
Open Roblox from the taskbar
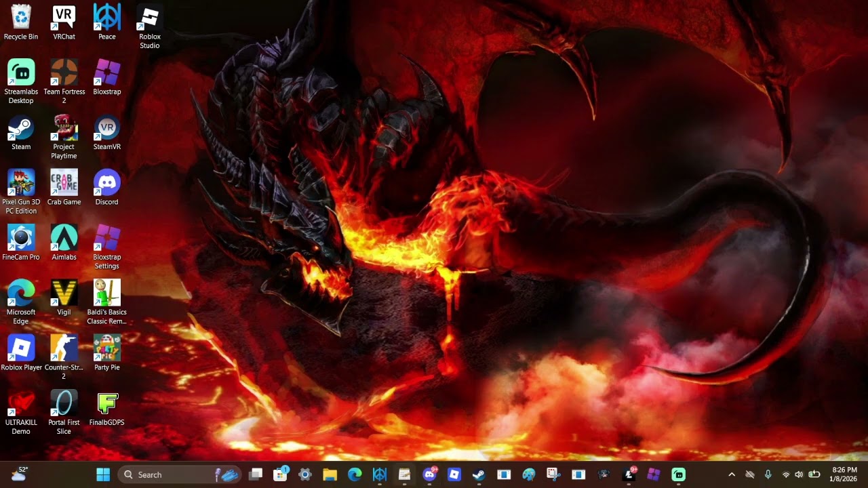click(x=454, y=474)
